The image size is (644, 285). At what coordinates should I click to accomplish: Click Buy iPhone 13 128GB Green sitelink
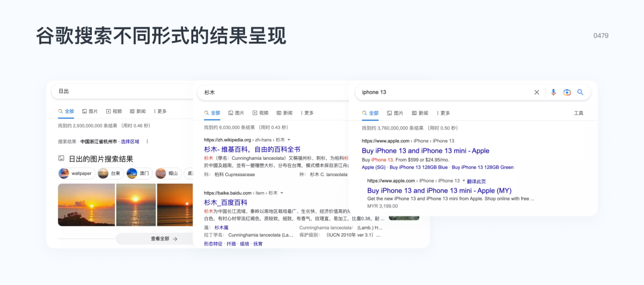click(482, 167)
